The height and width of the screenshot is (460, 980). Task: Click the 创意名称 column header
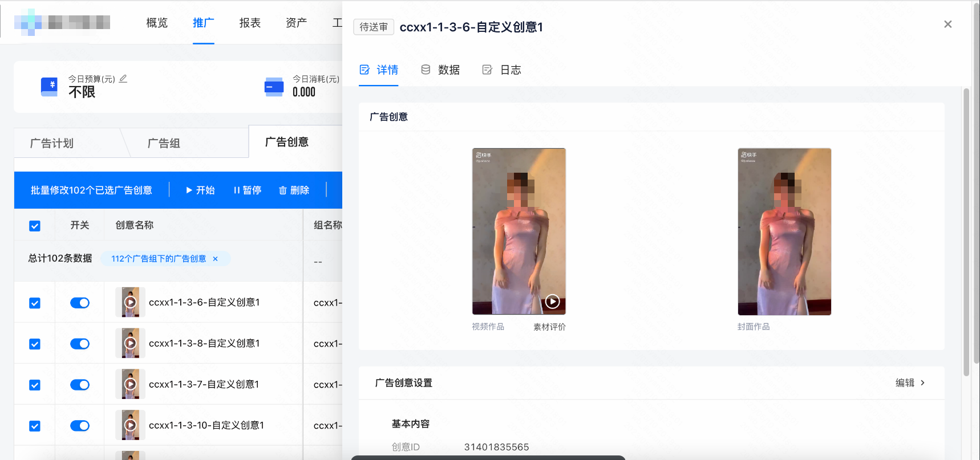tap(135, 225)
